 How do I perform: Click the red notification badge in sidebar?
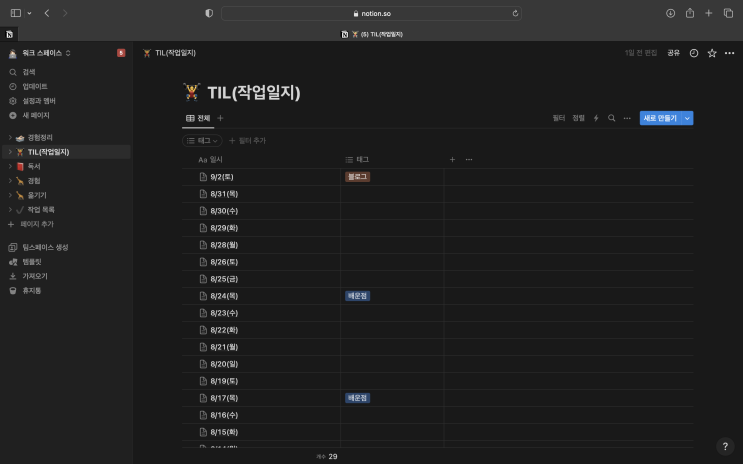point(121,53)
